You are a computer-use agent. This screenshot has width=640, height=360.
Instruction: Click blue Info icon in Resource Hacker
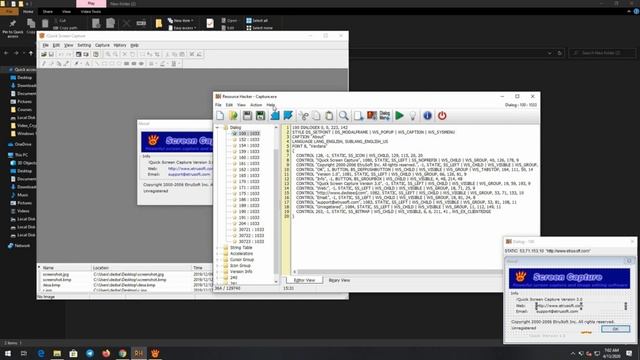(427, 116)
